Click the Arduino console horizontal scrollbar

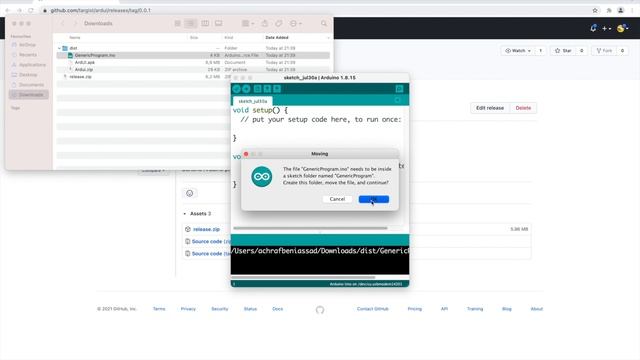pyautogui.click(x=303, y=278)
